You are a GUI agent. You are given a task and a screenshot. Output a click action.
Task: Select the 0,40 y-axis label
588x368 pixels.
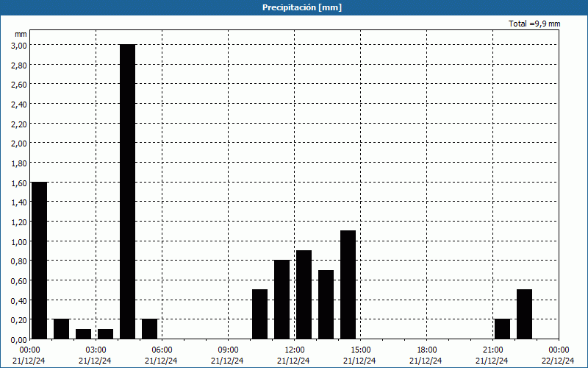tap(19, 300)
